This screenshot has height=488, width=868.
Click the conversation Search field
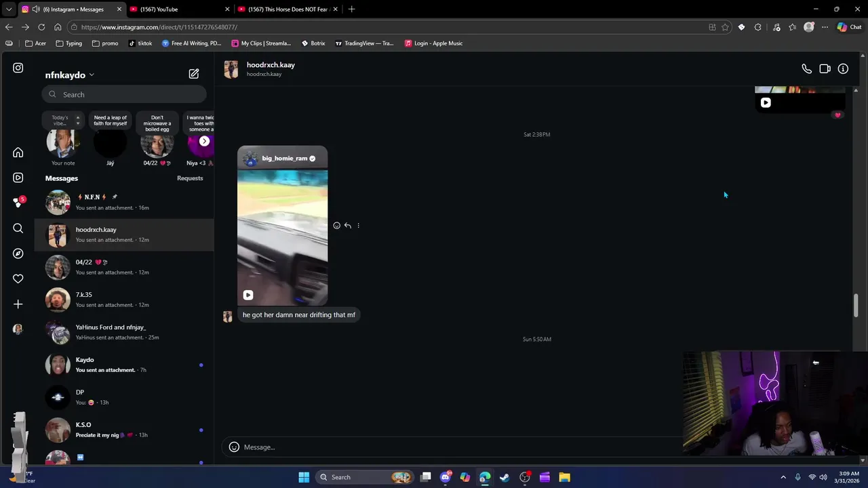(x=124, y=94)
